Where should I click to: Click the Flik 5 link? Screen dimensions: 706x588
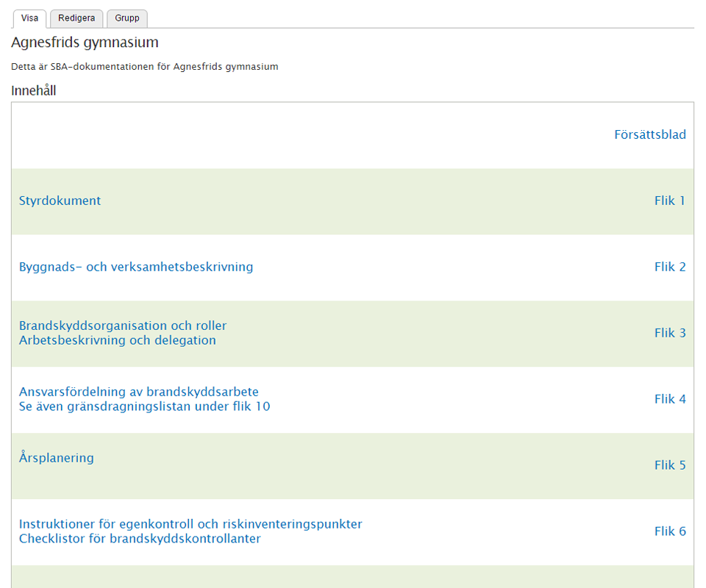(669, 465)
